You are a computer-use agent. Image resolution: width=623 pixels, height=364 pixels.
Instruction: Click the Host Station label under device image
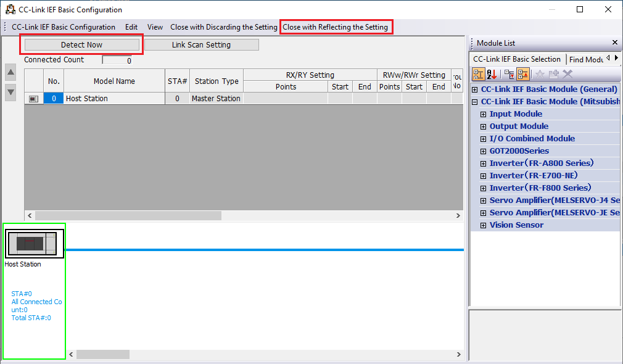coord(23,264)
